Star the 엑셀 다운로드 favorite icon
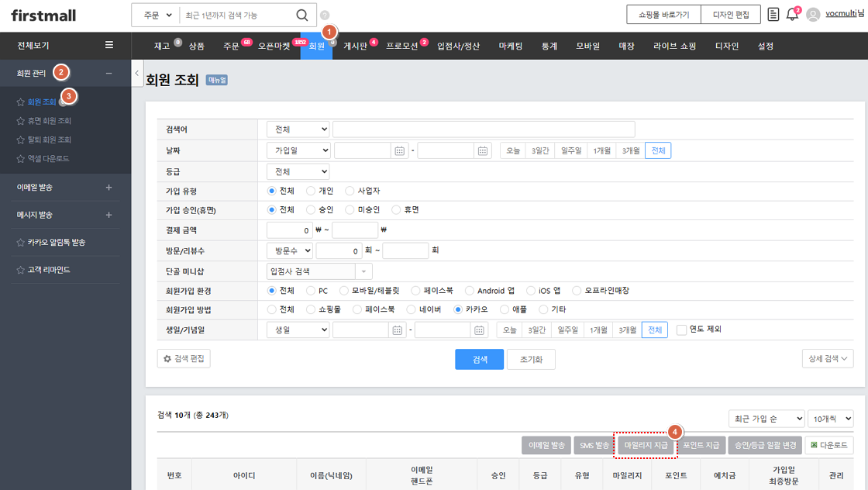This screenshot has height=490, width=868. click(x=20, y=158)
